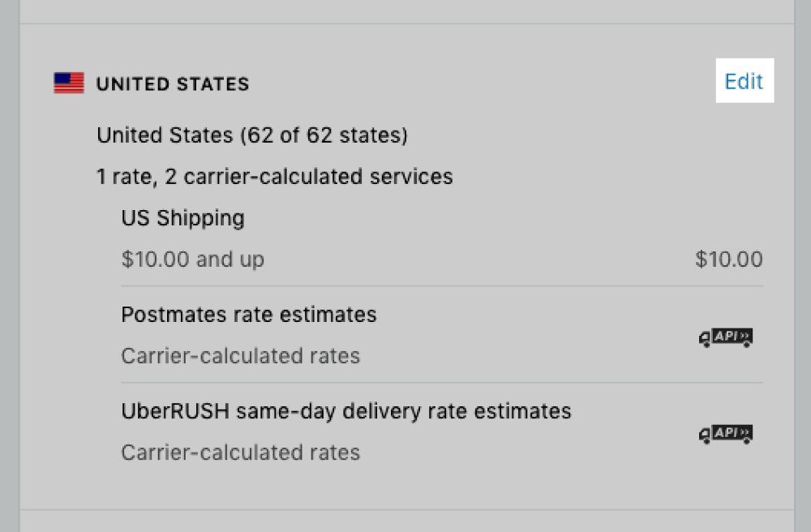Click bottom border below UberRUSH section
Viewport: 811px width, 532px height.
tap(407, 510)
